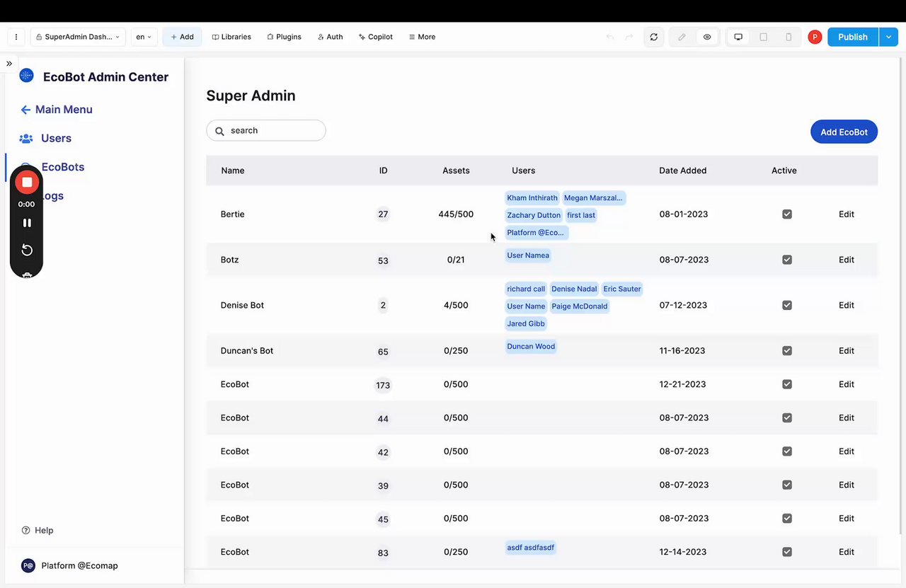
Task: Click the Kham Inthirath user tag
Action: tap(532, 198)
